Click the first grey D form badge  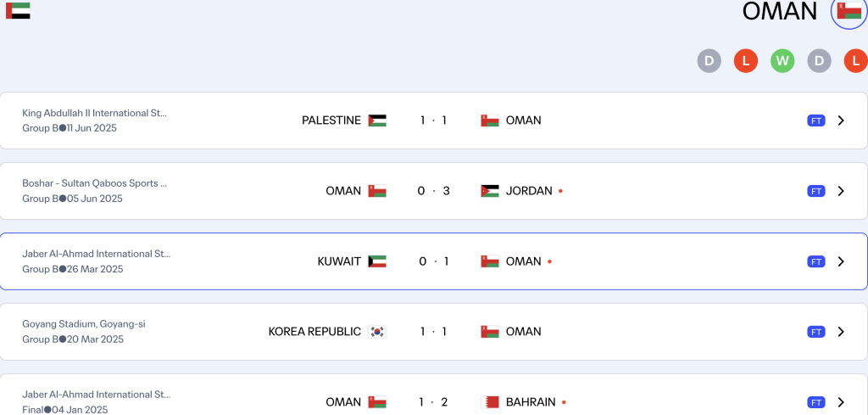pyautogui.click(x=709, y=61)
